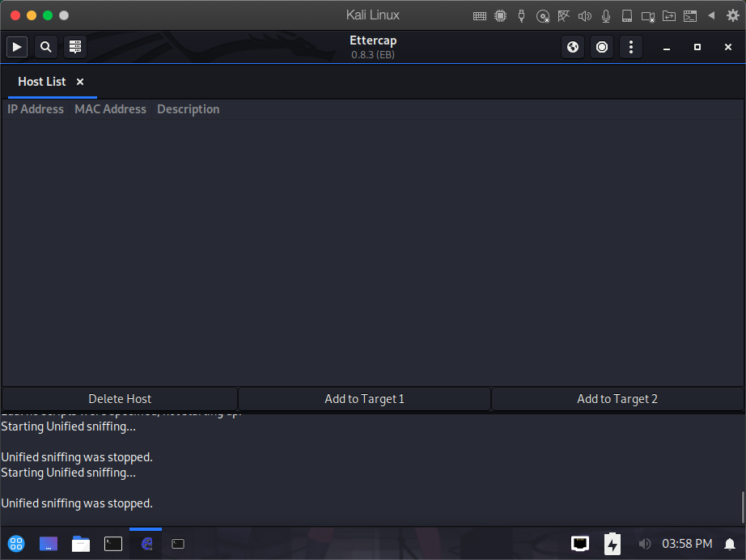
Task: Click the VM USB device icon
Action: coord(521,15)
